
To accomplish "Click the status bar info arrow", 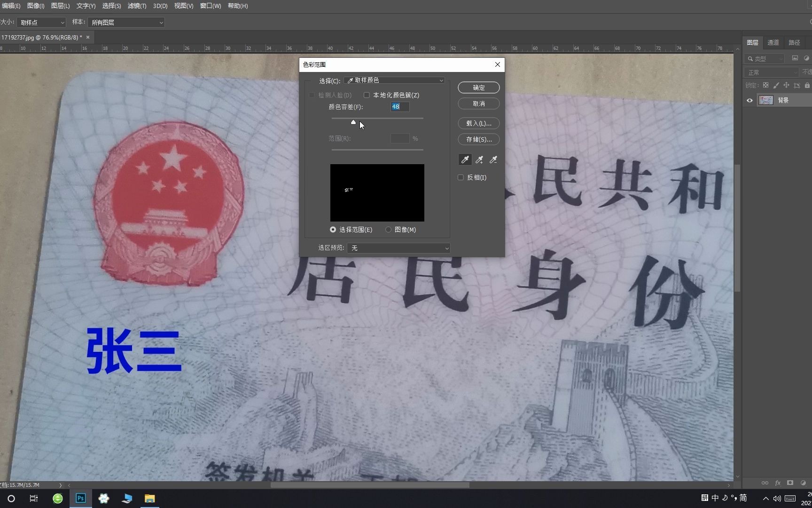I will pyautogui.click(x=60, y=485).
